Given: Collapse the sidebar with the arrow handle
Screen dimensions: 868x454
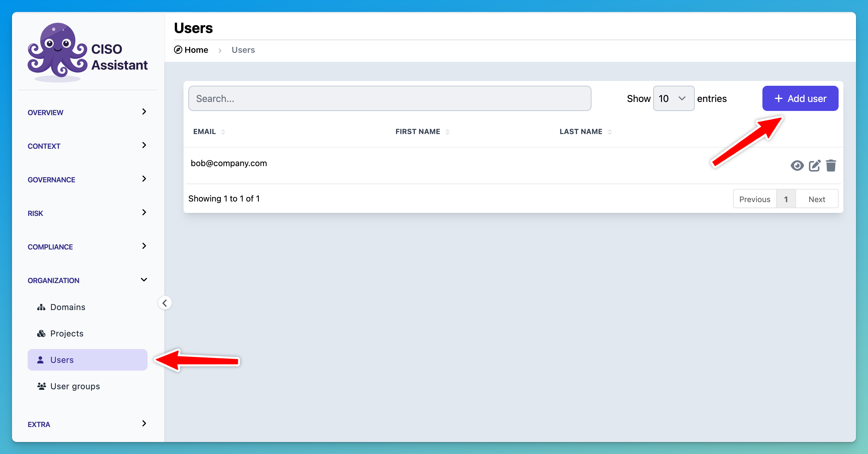Looking at the screenshot, I should click(x=165, y=303).
